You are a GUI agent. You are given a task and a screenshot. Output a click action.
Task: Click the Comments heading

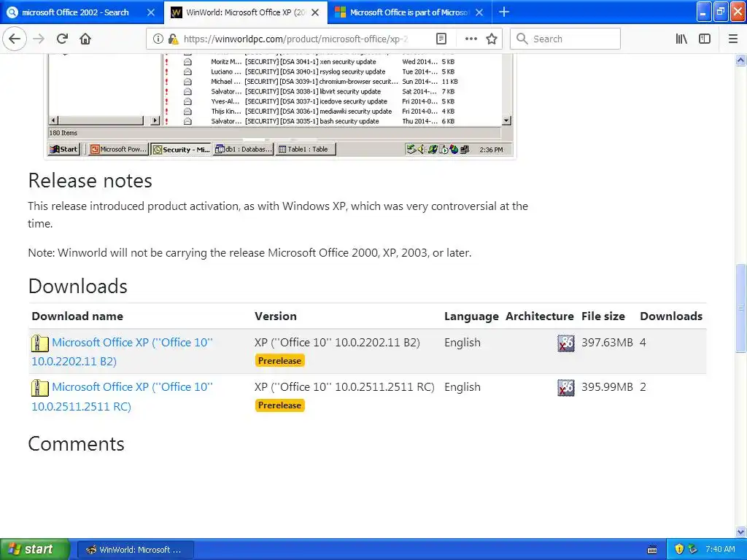(76, 444)
